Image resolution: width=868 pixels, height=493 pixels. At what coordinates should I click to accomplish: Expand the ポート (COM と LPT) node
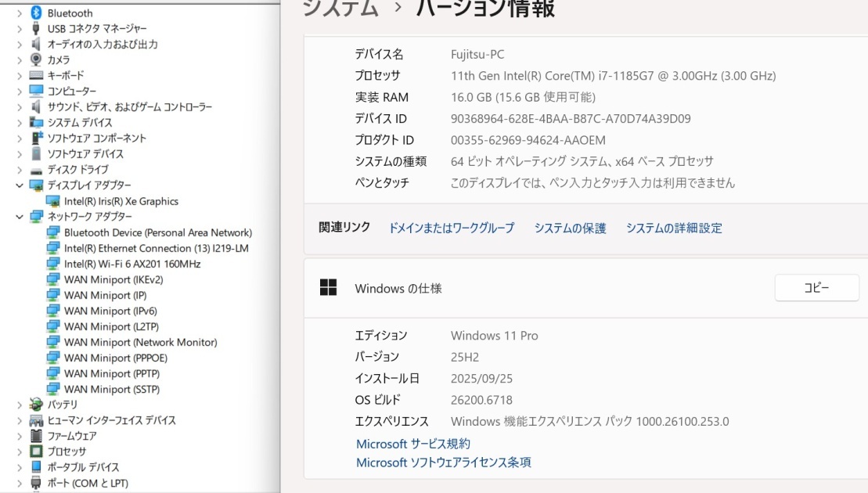[20, 483]
